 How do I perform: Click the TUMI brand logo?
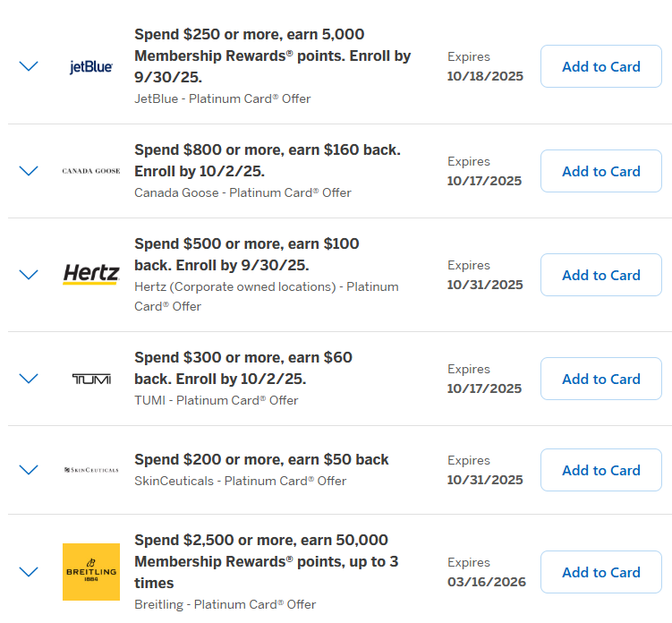point(91,380)
